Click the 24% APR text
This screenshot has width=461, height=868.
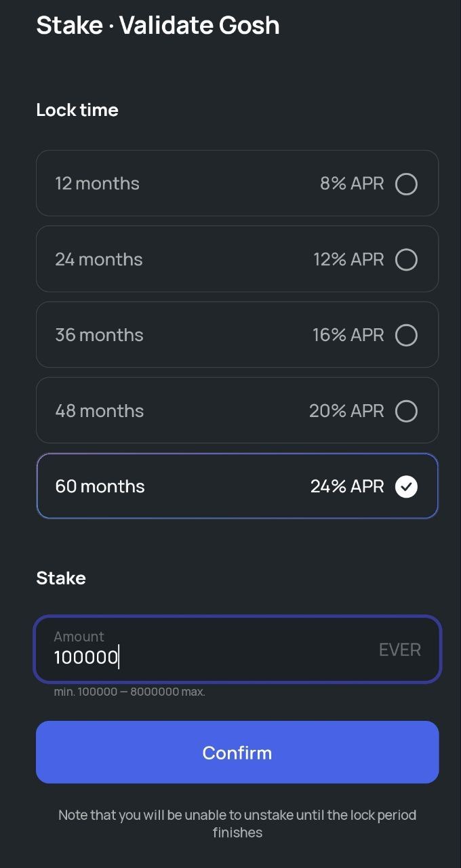click(x=347, y=486)
